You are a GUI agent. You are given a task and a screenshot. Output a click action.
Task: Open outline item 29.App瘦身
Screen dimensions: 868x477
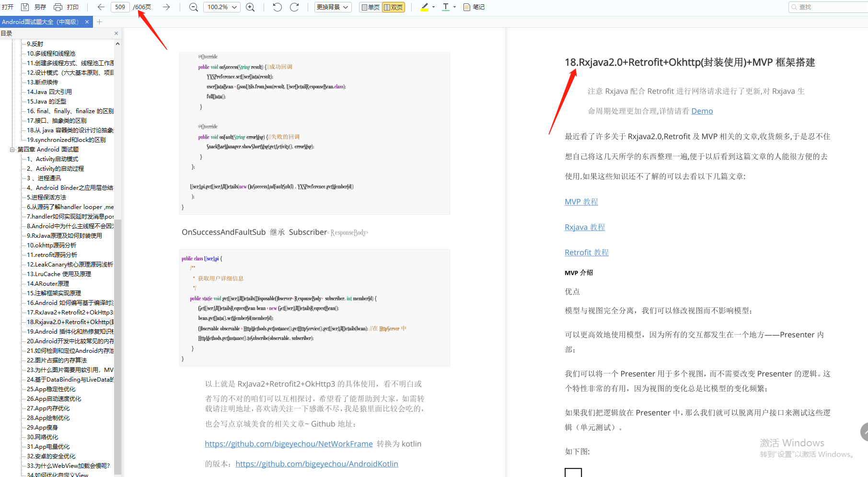(43, 428)
